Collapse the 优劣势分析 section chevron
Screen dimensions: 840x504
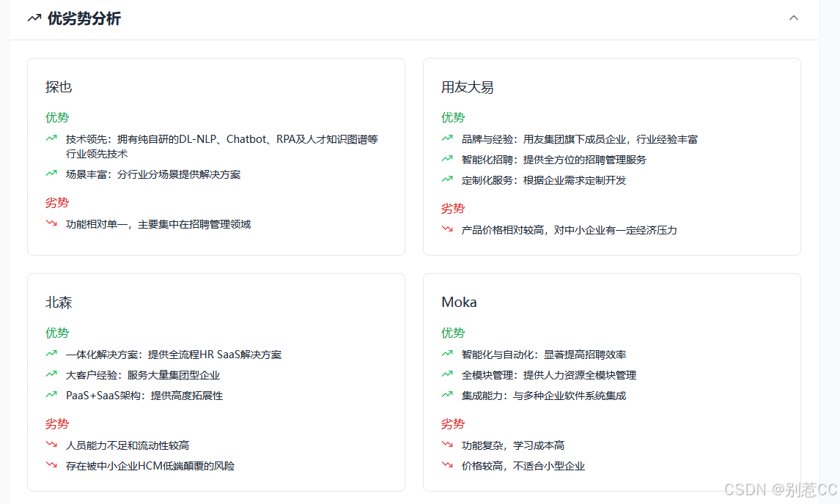[x=793, y=18]
